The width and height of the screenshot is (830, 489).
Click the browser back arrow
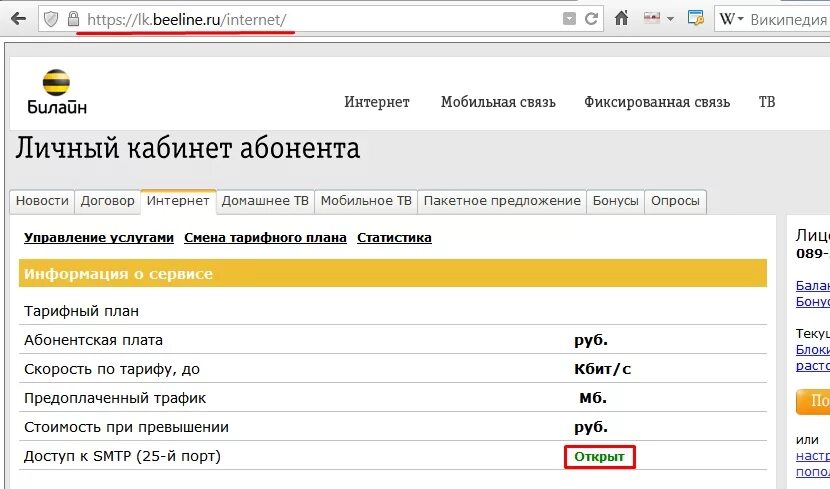point(18,20)
